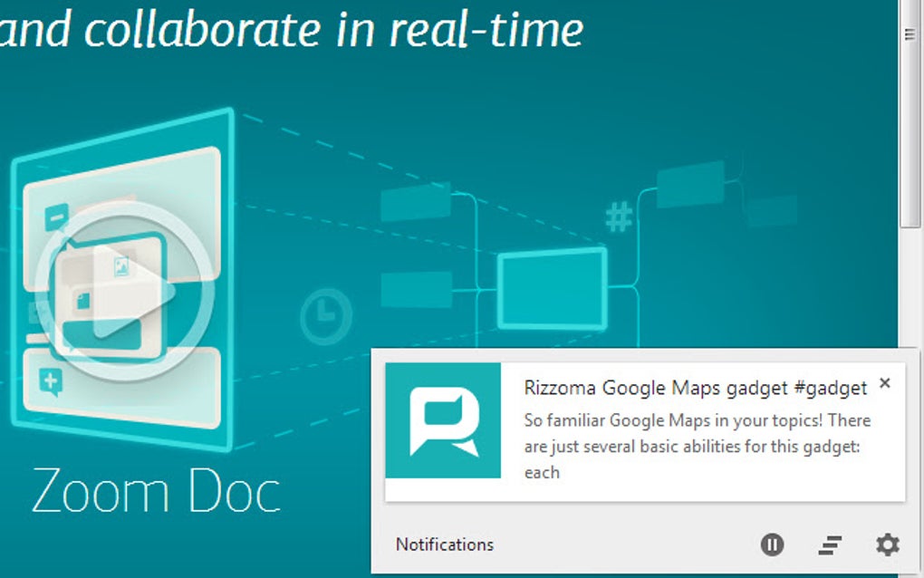Click the Notifications header label

(445, 544)
